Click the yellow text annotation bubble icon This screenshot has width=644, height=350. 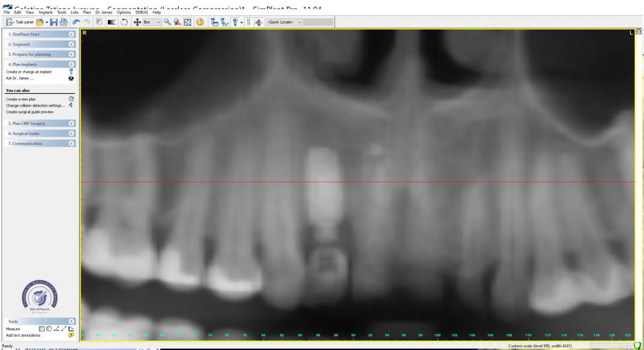point(71,335)
